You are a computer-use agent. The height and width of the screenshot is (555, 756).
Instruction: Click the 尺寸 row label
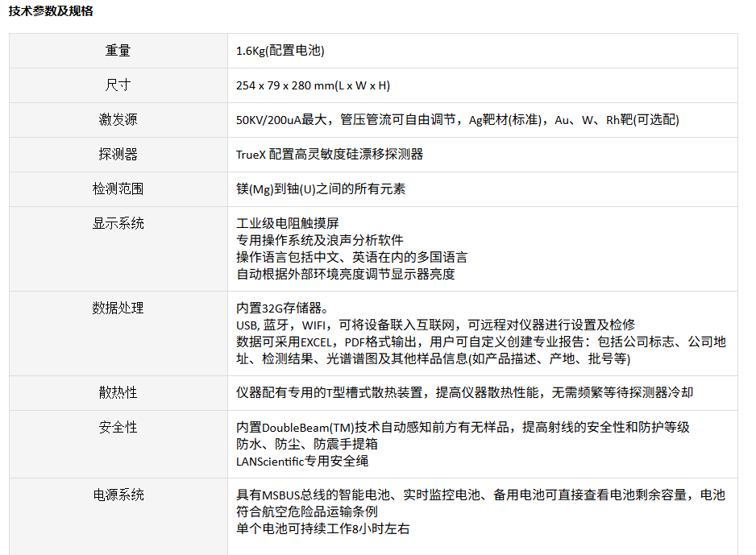pyautogui.click(x=118, y=85)
